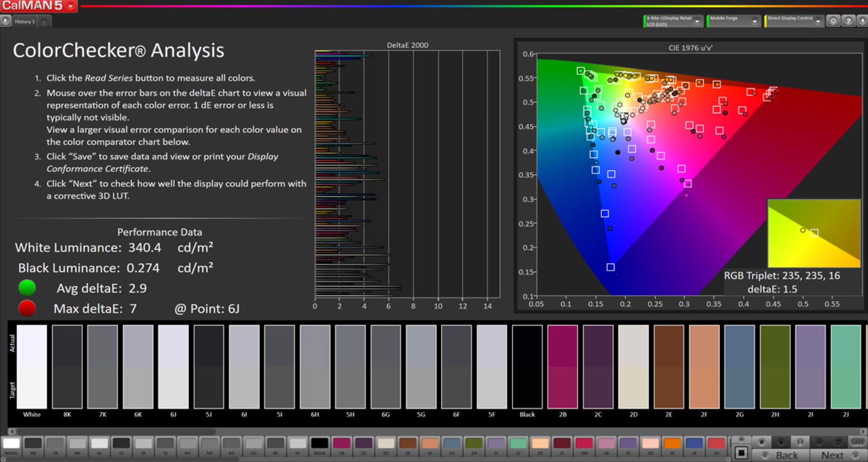
Task: Click the help question mark icon
Action: [849, 21]
